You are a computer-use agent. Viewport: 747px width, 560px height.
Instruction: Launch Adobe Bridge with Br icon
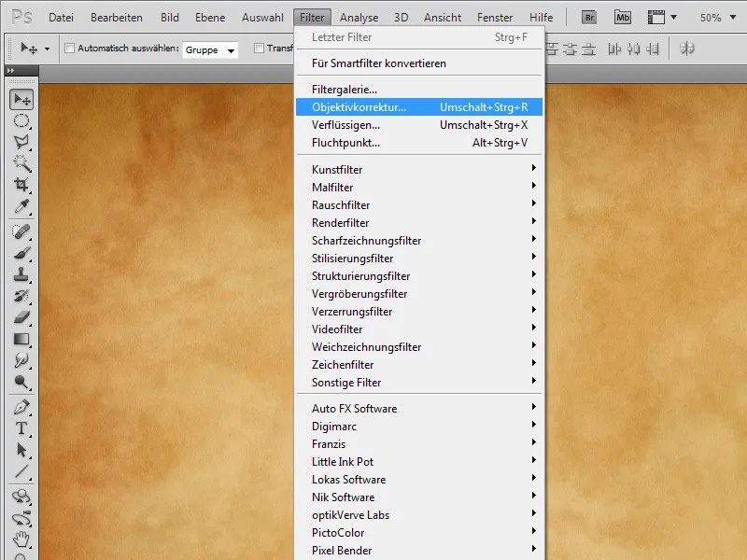click(x=589, y=18)
